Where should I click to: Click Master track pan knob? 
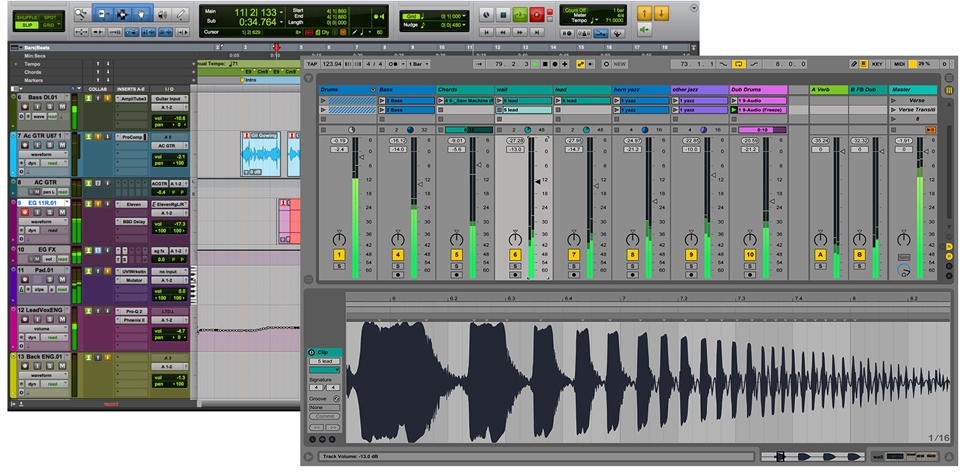pos(904,239)
